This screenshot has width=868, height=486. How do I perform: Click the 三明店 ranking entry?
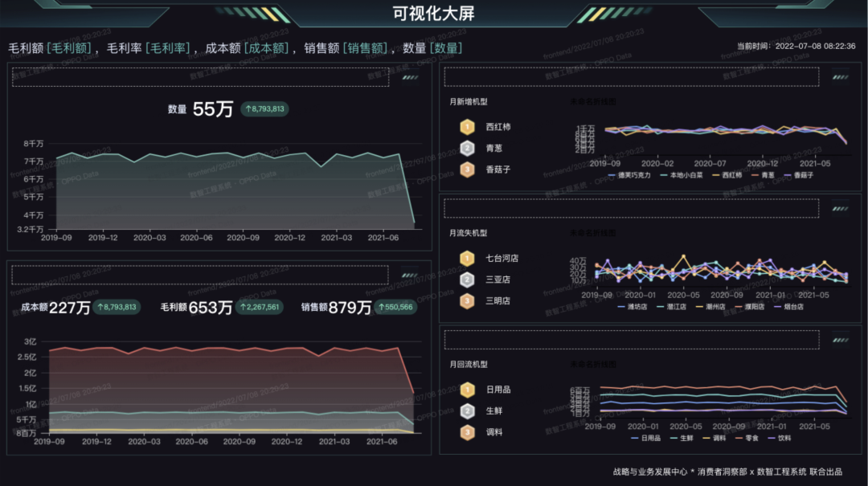point(497,300)
